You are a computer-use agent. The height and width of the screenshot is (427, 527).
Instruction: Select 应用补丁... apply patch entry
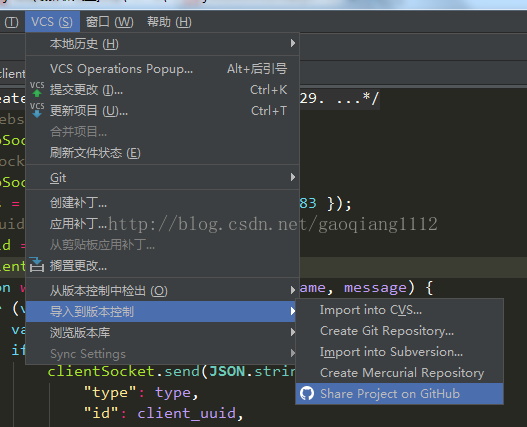click(162, 224)
